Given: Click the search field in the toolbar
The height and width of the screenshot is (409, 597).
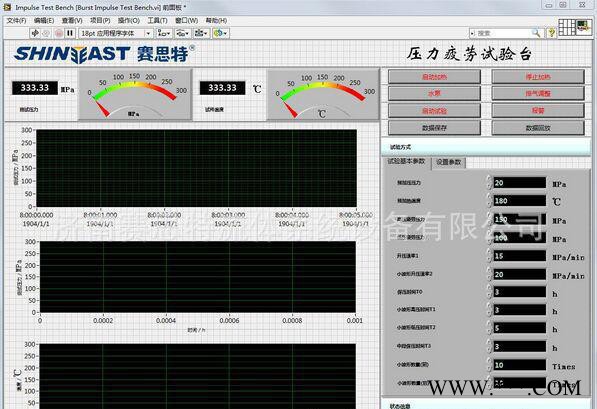Looking at the screenshot, I should (x=503, y=33).
